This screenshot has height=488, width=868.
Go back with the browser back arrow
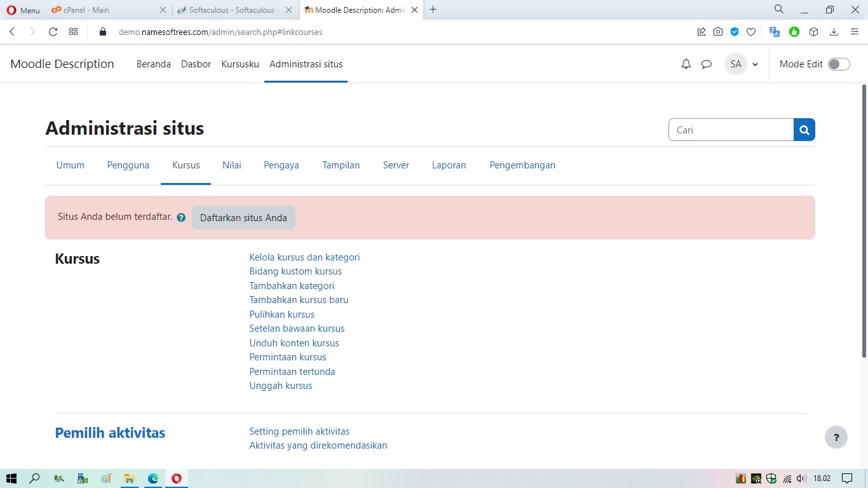click(x=12, y=32)
